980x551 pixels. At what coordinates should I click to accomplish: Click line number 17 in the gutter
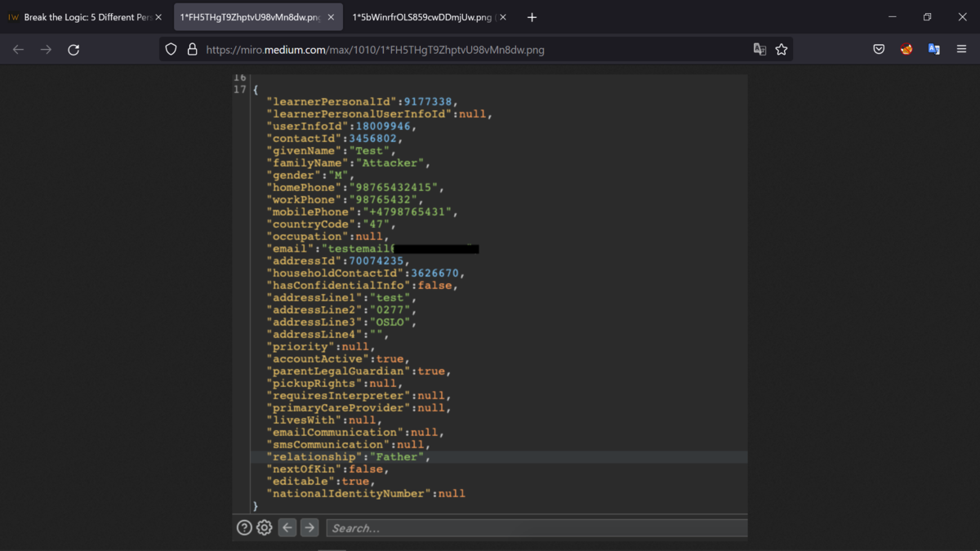(x=239, y=89)
